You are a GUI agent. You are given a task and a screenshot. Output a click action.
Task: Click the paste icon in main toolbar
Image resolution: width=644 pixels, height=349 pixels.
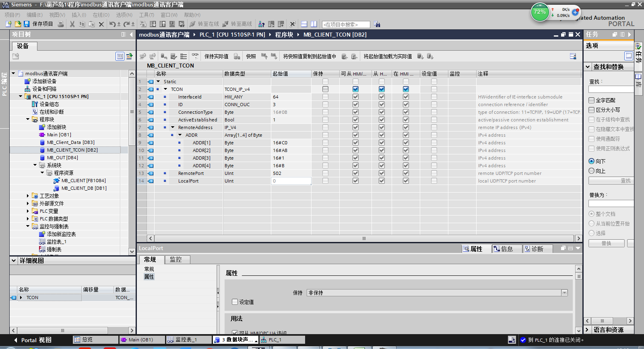(x=91, y=24)
